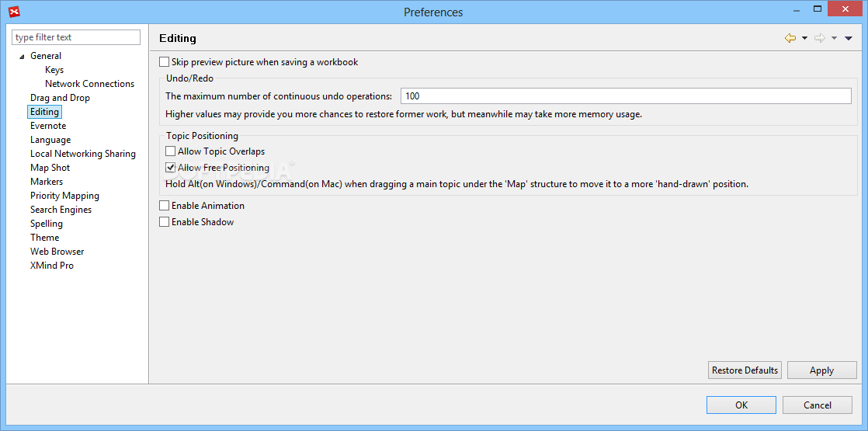Image resolution: width=868 pixels, height=431 pixels.
Task: Check Allow Topic Overlaps
Action: [171, 151]
